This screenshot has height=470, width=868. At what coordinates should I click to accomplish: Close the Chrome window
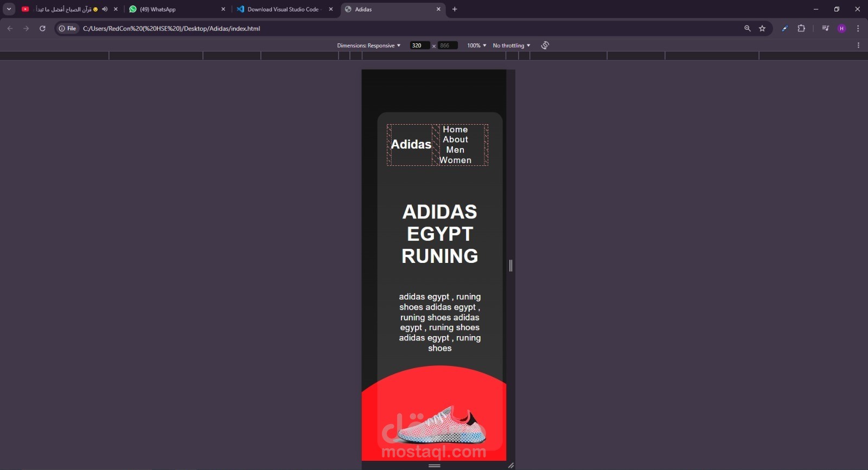(x=858, y=9)
